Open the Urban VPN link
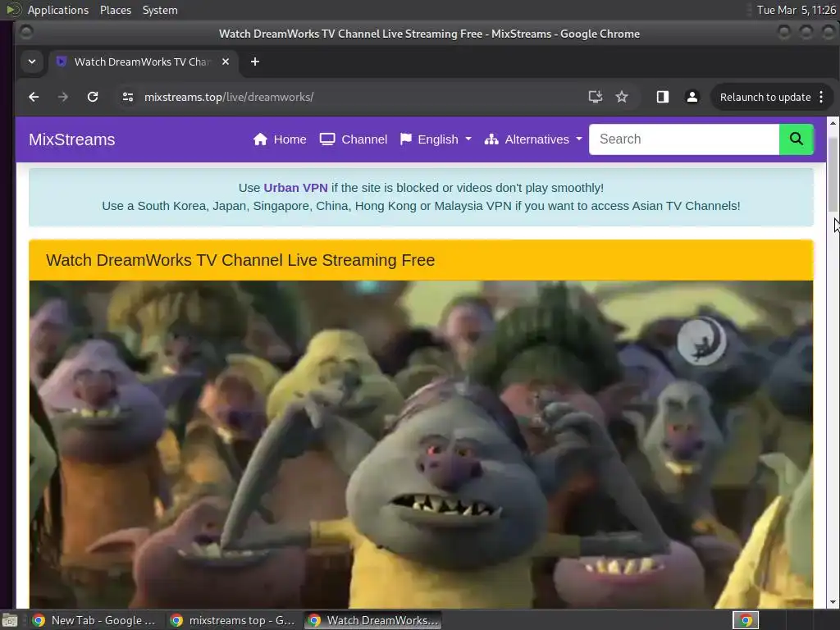The image size is (840, 630). [x=295, y=188]
